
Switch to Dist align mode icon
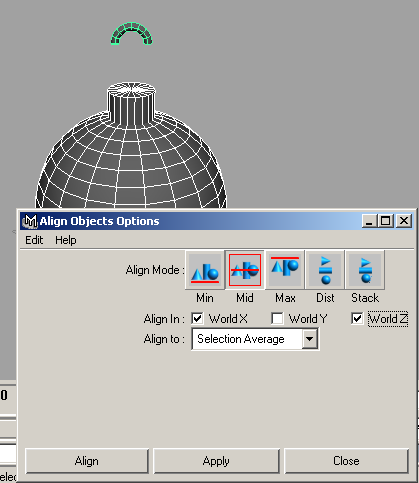click(325, 270)
